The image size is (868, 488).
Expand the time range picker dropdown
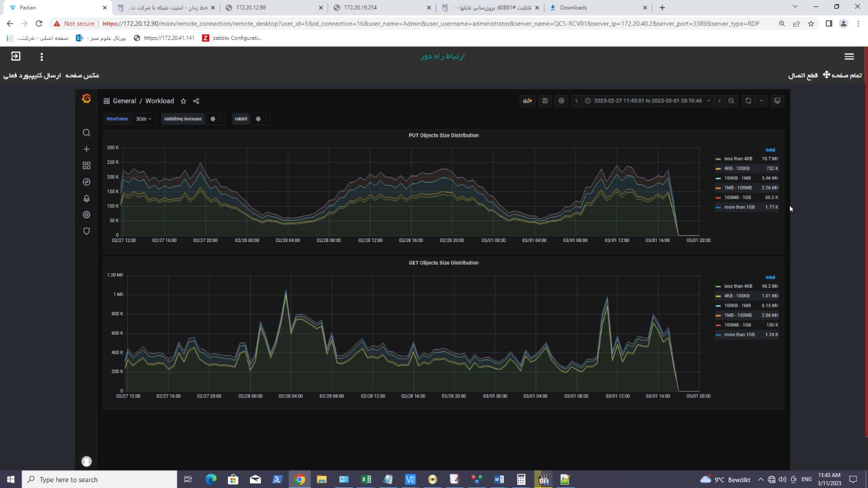pyautogui.click(x=648, y=101)
